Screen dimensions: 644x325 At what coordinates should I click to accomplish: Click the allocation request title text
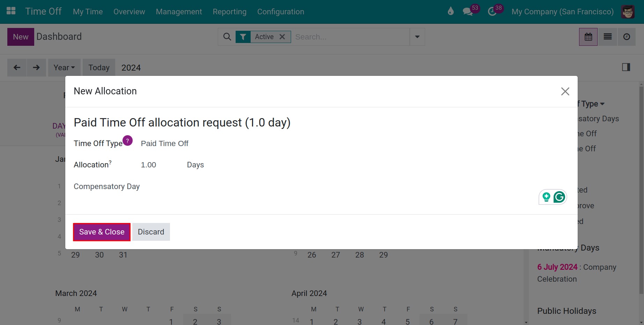point(182,123)
